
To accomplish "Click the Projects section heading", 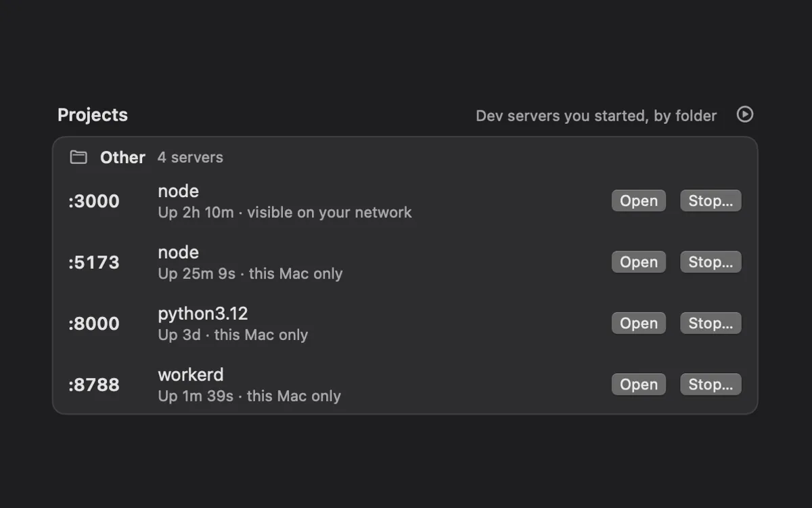I will point(93,115).
